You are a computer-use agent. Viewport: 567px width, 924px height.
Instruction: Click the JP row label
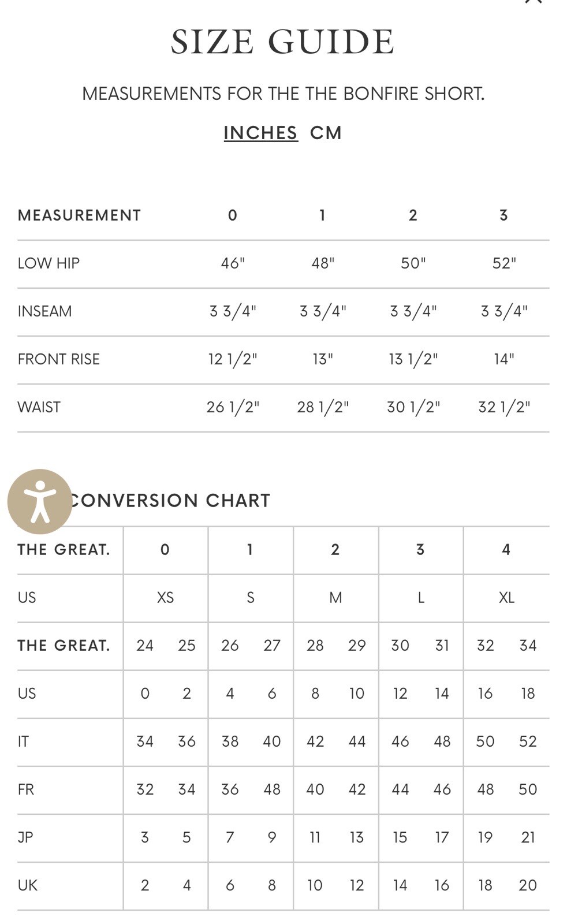point(25,837)
